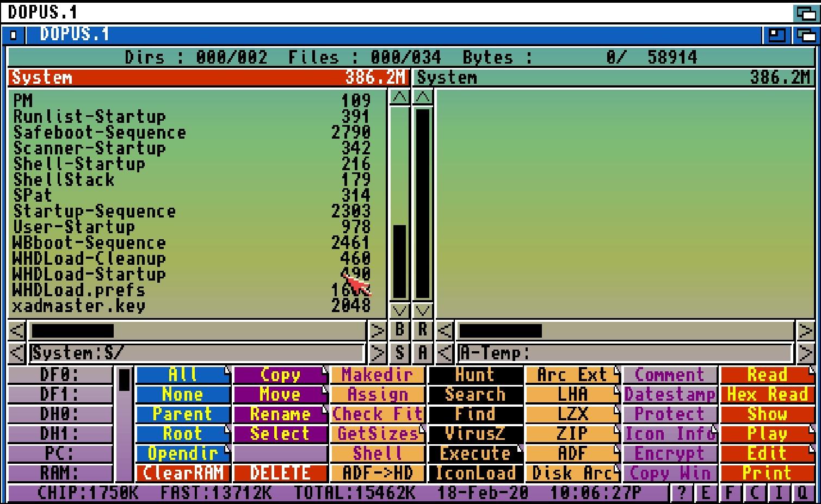The height and width of the screenshot is (504, 821).
Task: Click left arrow beside System:S/ path field
Action: pos(17,353)
